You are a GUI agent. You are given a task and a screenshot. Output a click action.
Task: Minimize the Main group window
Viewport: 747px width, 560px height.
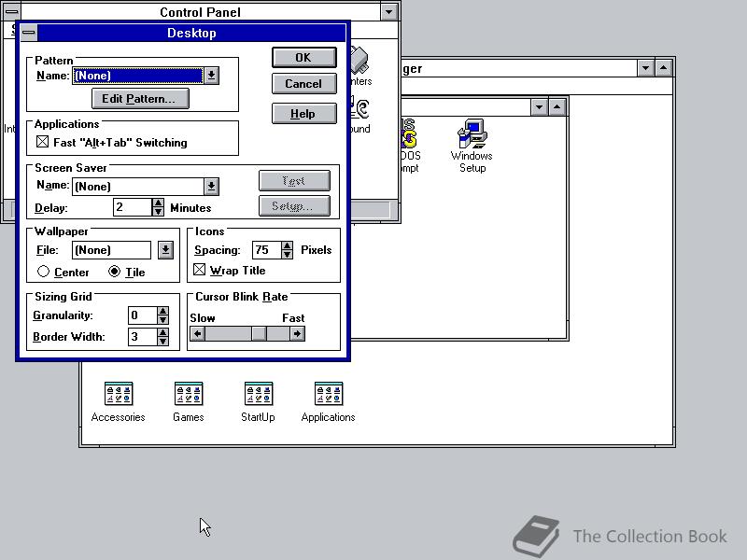[x=540, y=107]
